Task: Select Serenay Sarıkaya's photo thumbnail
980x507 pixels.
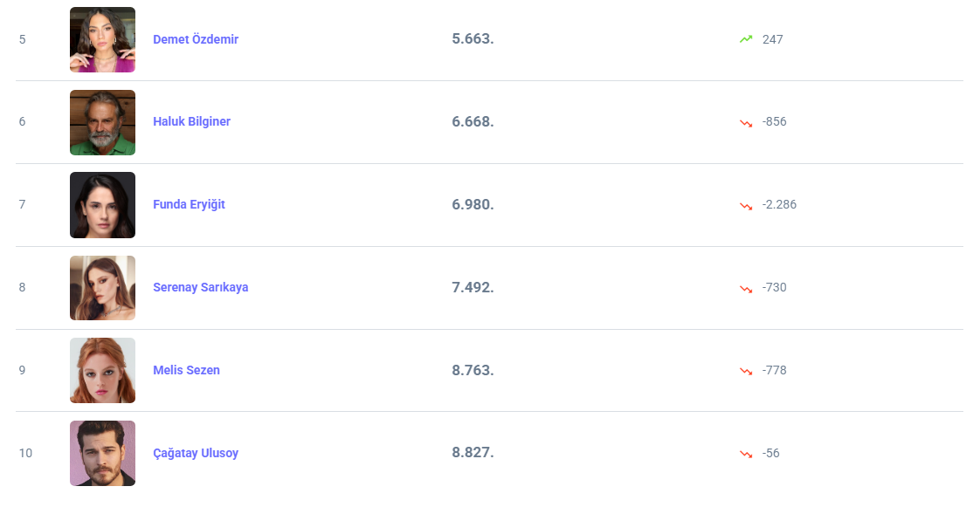Action: pyautogui.click(x=102, y=288)
